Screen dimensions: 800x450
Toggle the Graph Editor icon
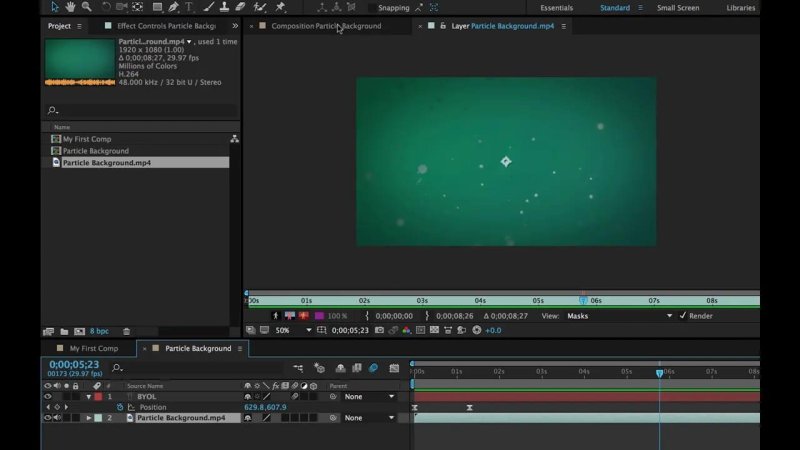pos(394,368)
